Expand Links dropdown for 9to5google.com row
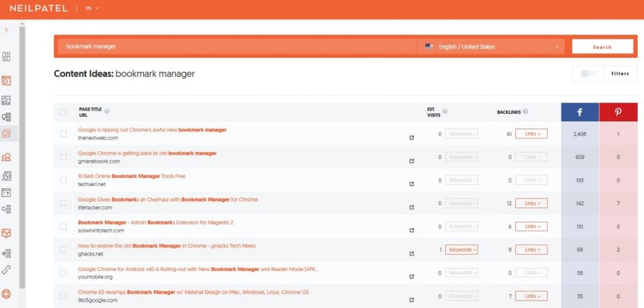The height and width of the screenshot is (308, 644). pyautogui.click(x=531, y=296)
